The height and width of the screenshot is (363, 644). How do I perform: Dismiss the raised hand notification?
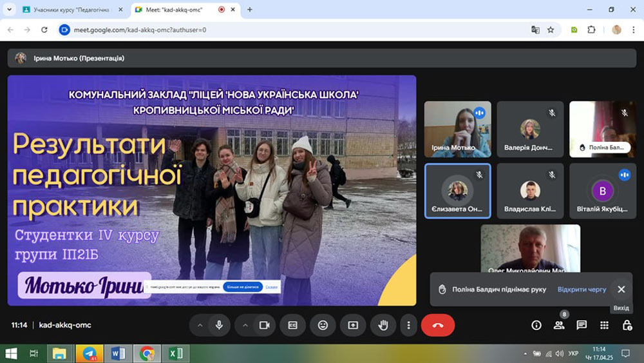click(621, 289)
